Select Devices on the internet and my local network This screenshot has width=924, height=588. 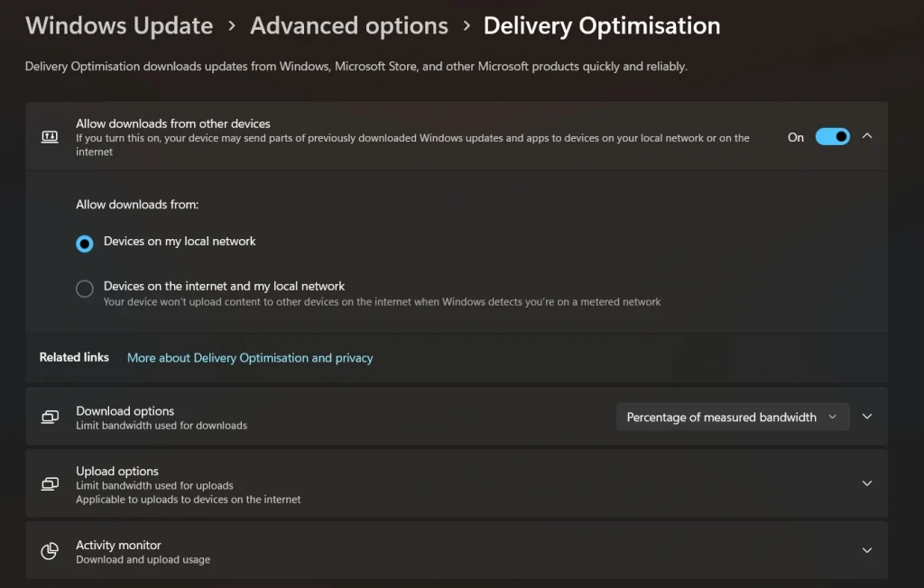[84, 289]
